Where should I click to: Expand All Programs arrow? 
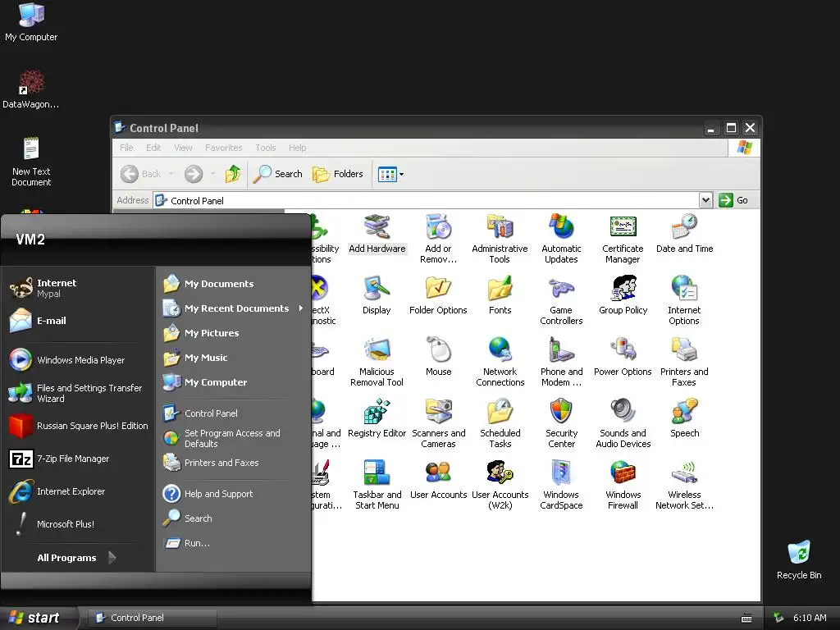pyautogui.click(x=112, y=558)
